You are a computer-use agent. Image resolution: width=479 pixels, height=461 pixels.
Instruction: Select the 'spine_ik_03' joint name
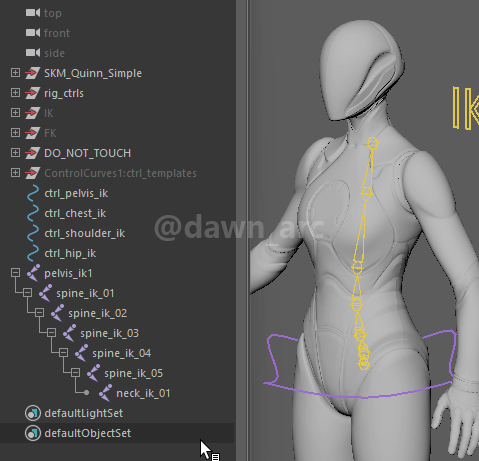coord(109,333)
